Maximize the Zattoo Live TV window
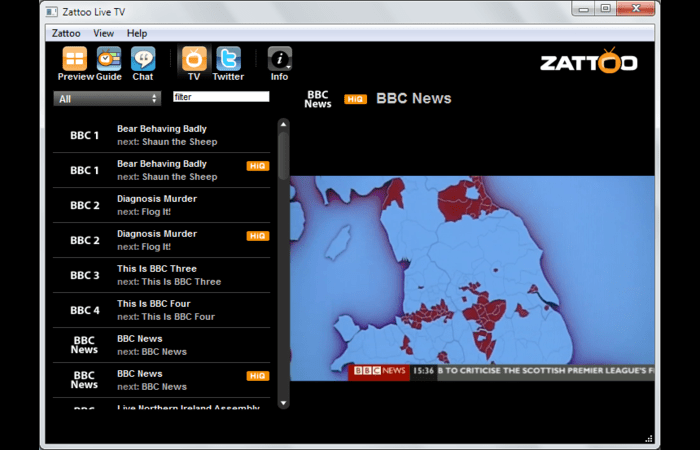The image size is (700, 450). coord(606,9)
